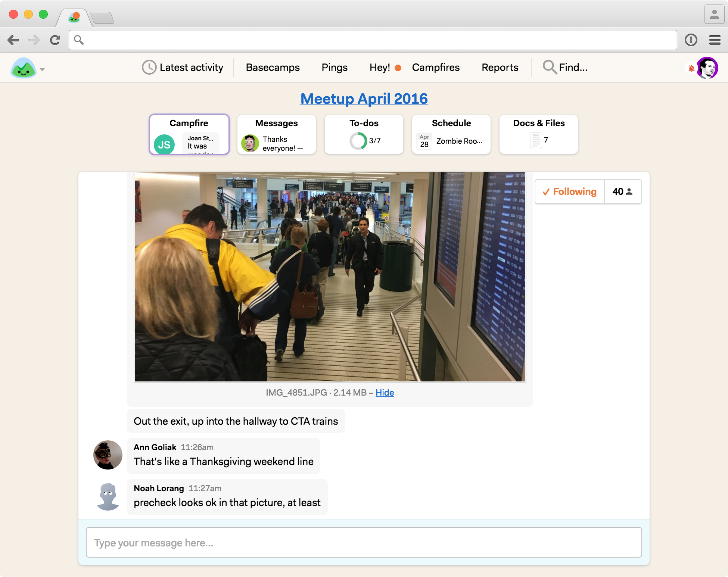Click 'Out the exit, up into the hallway' message

coord(236,421)
